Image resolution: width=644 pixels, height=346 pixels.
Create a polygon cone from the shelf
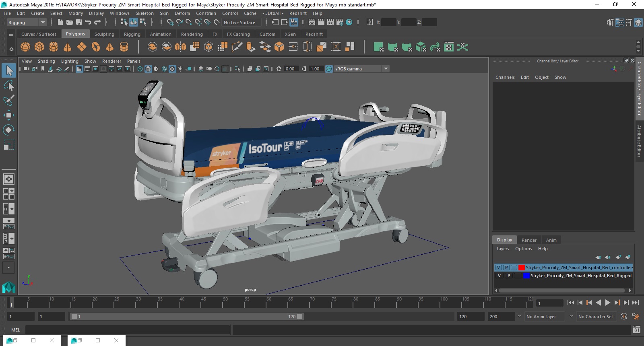[68, 47]
